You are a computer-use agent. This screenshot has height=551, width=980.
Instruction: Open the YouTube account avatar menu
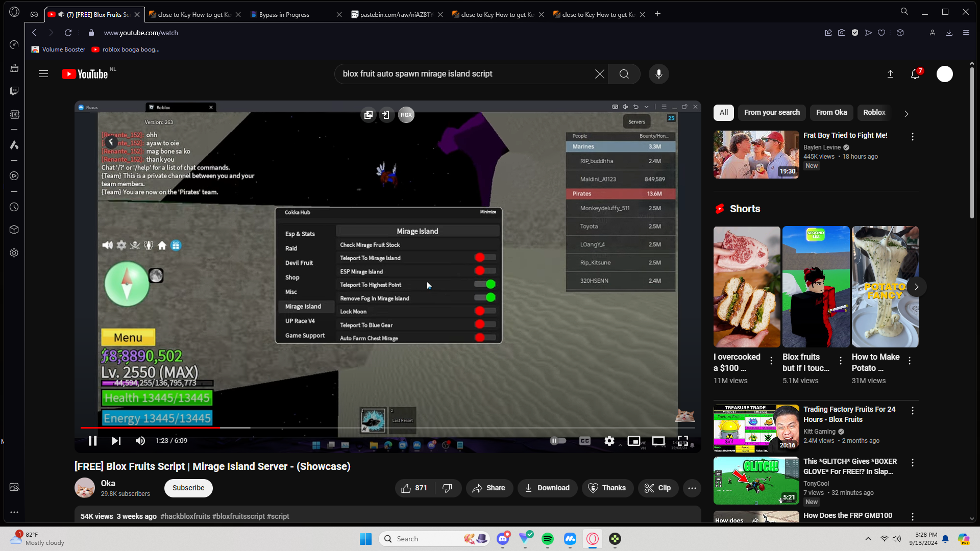(945, 74)
